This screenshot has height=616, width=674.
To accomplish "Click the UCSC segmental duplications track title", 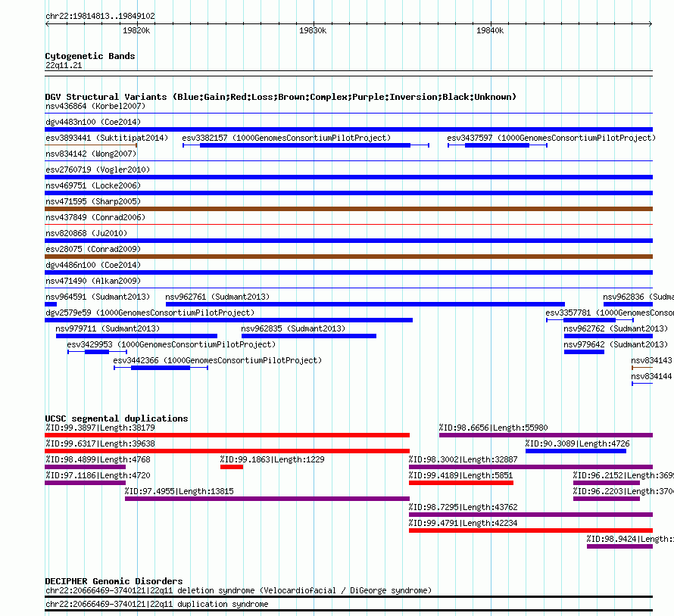I will pyautogui.click(x=117, y=418).
